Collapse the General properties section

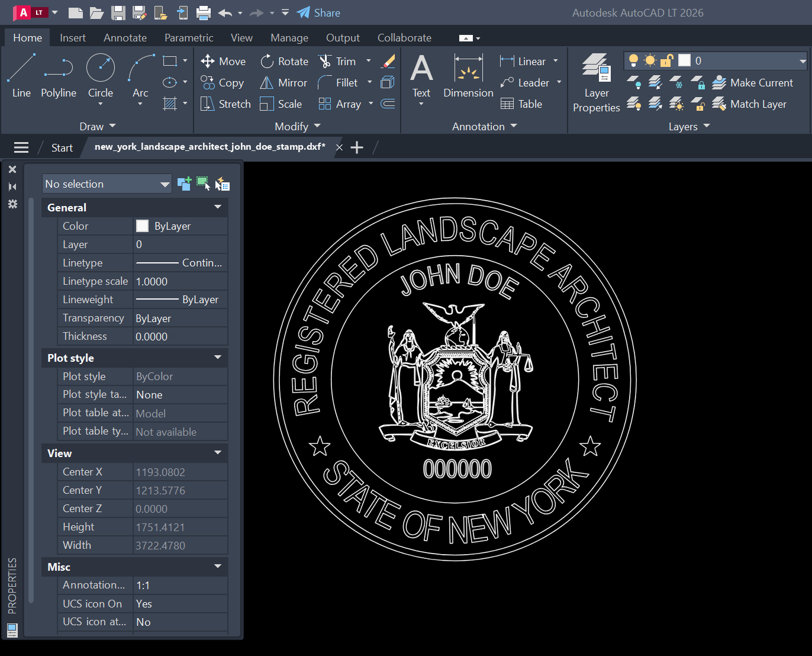pos(218,207)
